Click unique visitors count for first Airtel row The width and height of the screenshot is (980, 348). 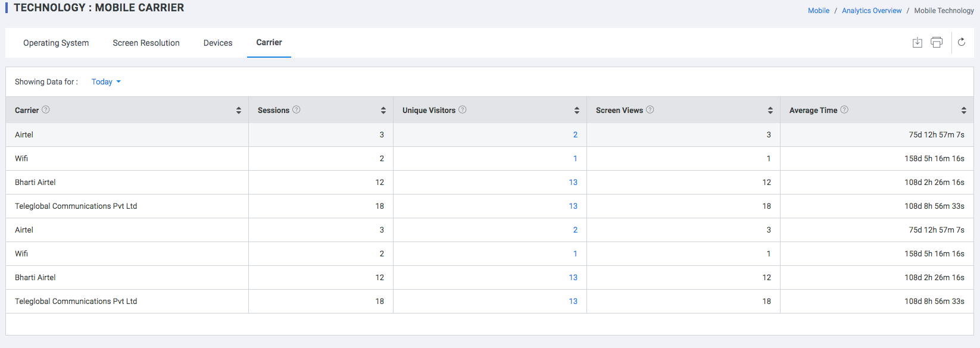point(575,135)
